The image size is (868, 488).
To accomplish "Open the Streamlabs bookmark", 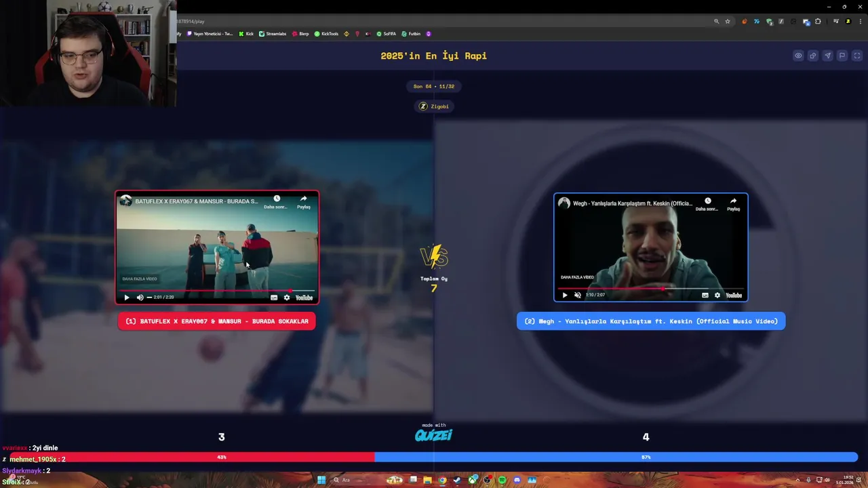I will pyautogui.click(x=273, y=34).
